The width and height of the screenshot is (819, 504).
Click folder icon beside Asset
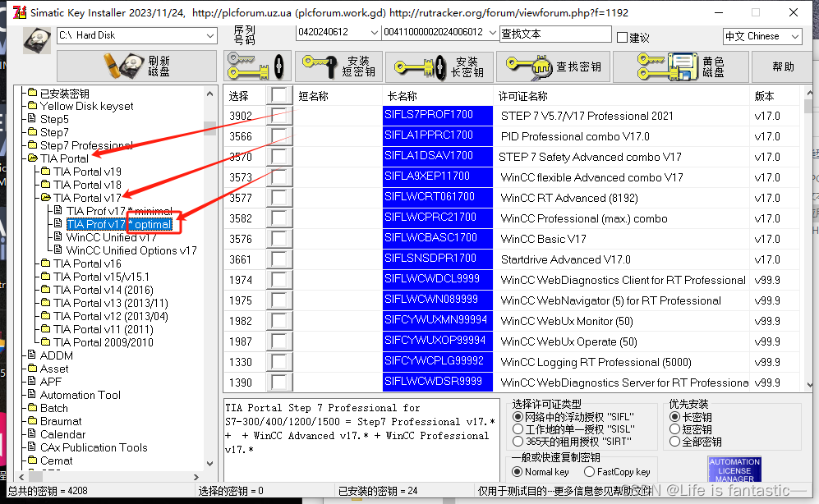click(x=32, y=368)
